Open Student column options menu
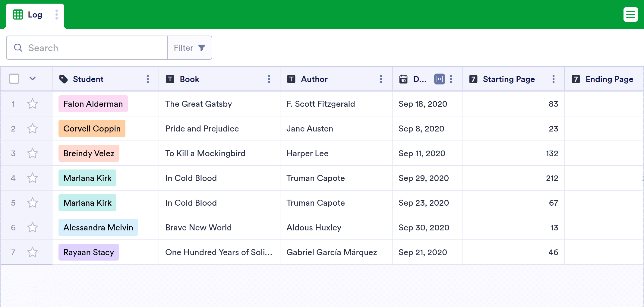This screenshot has width=644, height=307. [x=148, y=79]
